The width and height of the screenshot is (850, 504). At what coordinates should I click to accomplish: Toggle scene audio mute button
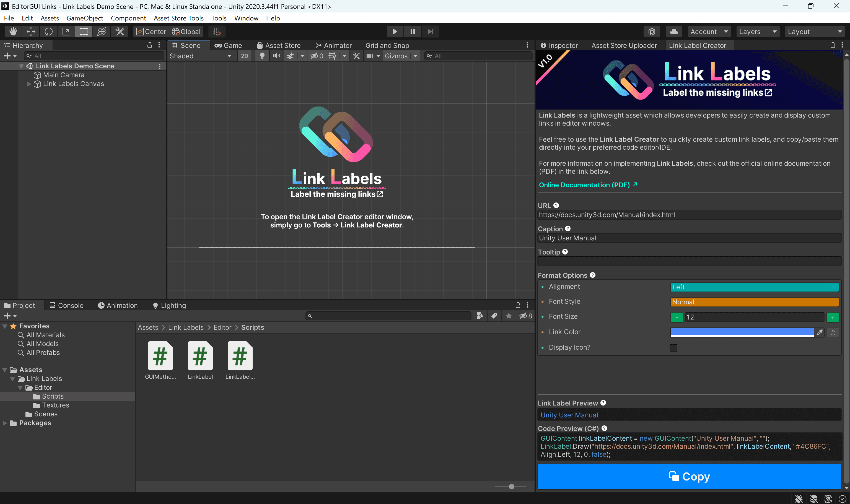[x=276, y=56]
